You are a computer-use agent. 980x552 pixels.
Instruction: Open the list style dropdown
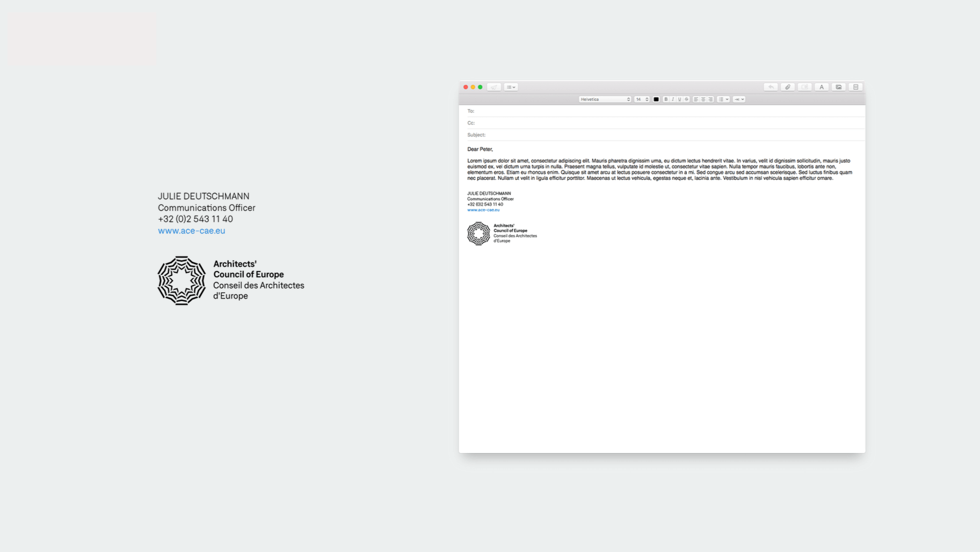tap(723, 99)
